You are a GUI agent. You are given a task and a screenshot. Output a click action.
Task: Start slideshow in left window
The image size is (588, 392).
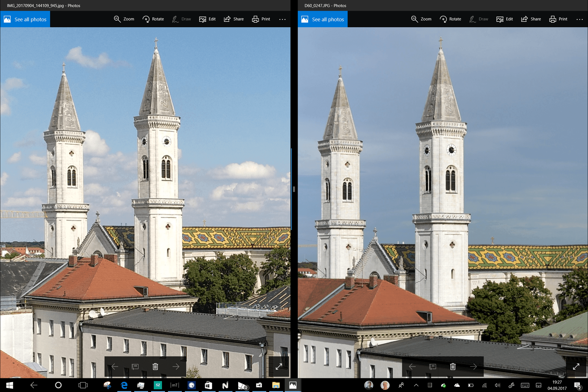point(135,367)
